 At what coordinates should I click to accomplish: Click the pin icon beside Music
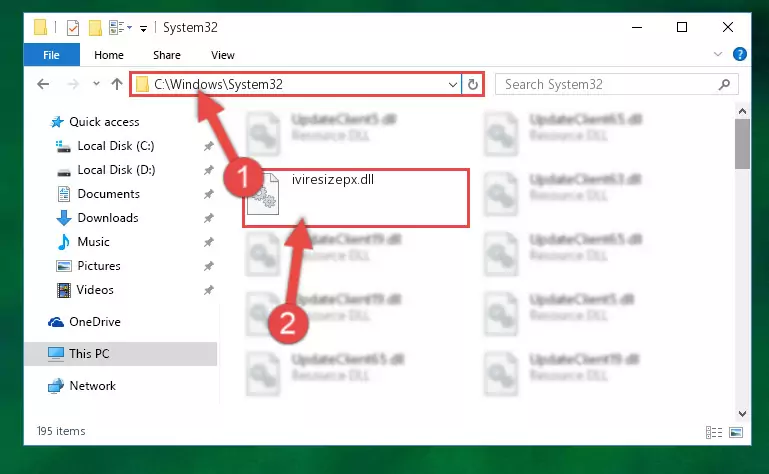[208, 242]
